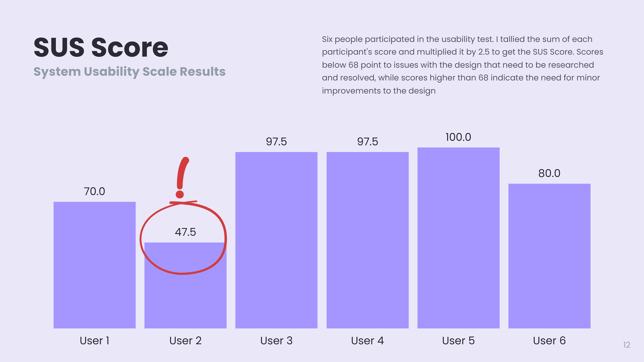Select the User 3 bar
Viewport: 644px width, 362px height.
276,240
